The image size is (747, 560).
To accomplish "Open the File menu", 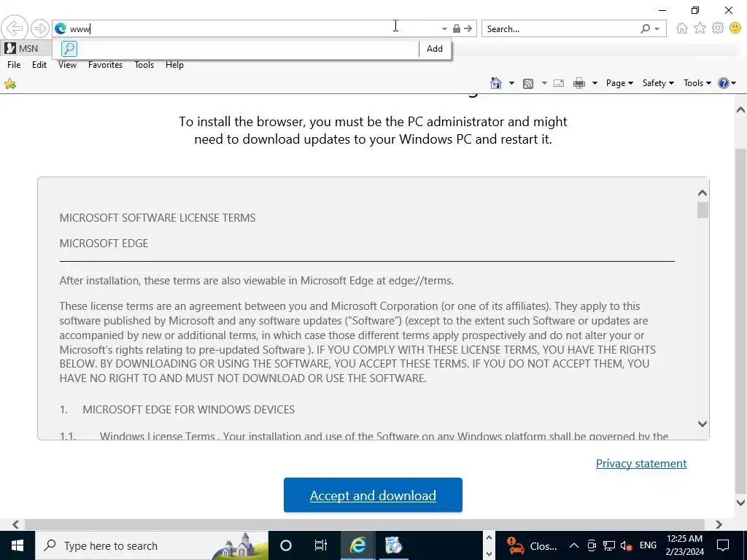I will click(x=14, y=65).
